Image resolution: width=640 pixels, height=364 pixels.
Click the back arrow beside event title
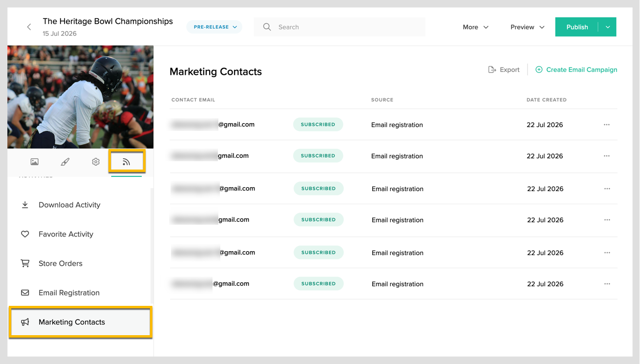(x=29, y=27)
